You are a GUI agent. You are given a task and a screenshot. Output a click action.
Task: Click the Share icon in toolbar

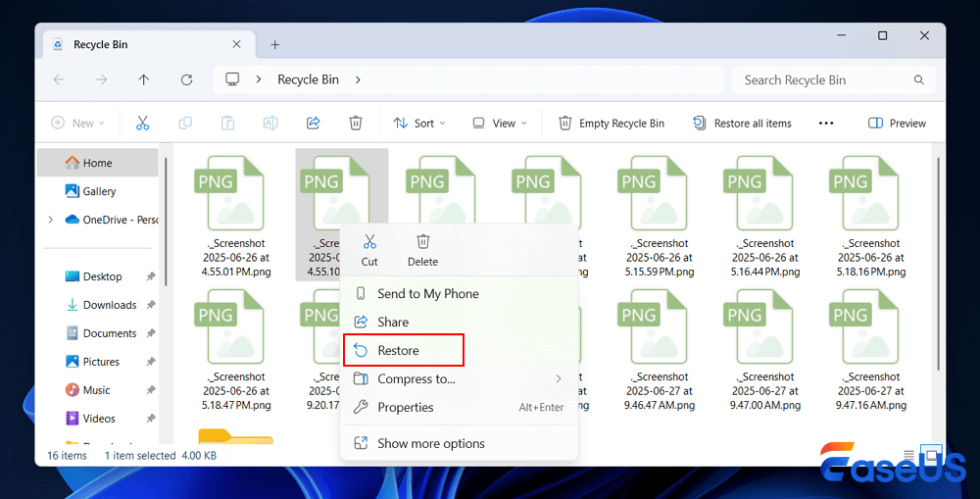314,124
